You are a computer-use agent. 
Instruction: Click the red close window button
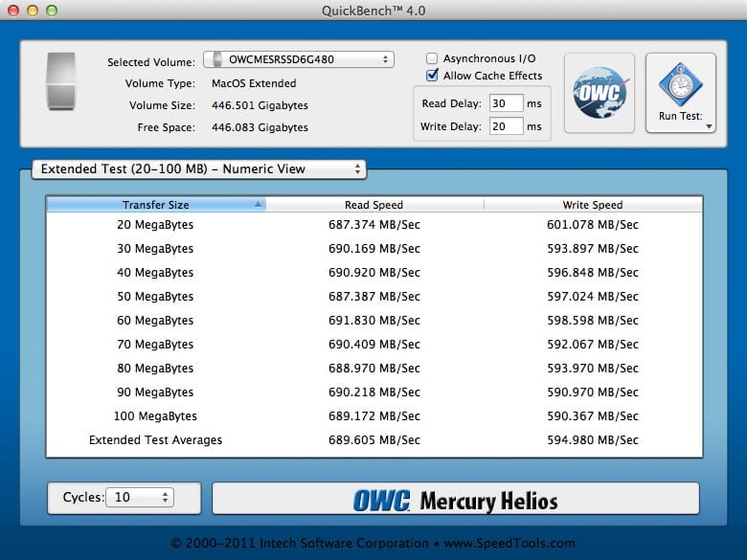click(13, 10)
